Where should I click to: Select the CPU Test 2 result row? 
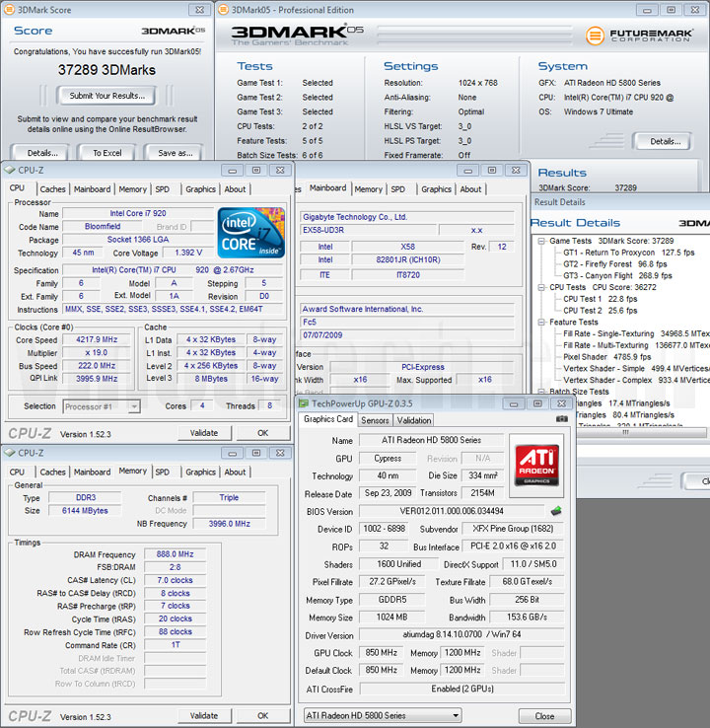tap(600, 311)
